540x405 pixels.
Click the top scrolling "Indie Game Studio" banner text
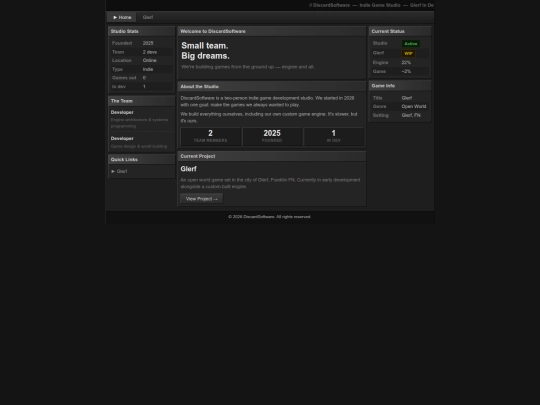(380, 5)
